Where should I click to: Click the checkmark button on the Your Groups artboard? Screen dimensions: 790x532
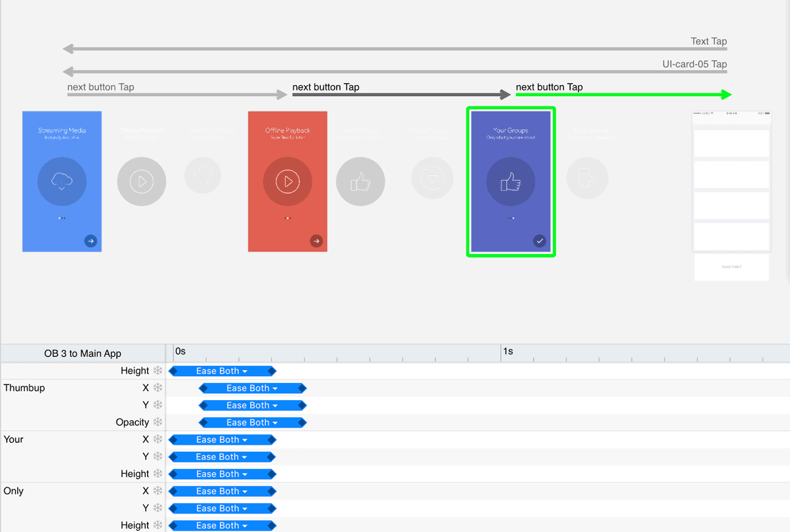click(539, 241)
